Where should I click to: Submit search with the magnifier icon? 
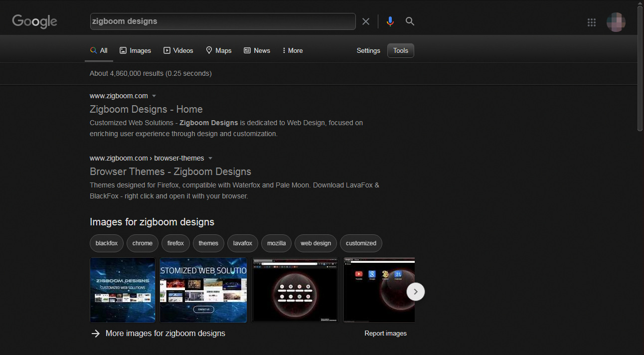[410, 21]
